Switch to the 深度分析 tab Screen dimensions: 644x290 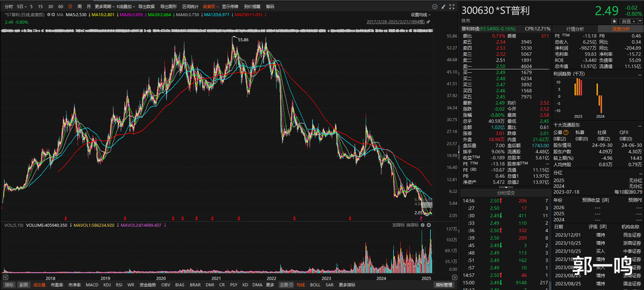pyautogui.click(x=621, y=29)
